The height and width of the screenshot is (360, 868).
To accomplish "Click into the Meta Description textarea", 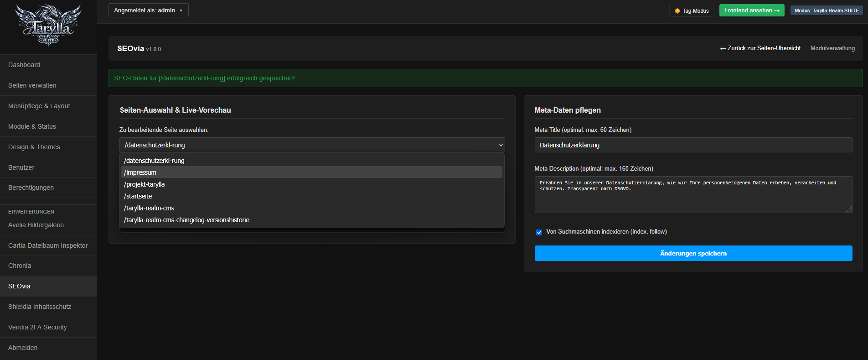I will [693, 194].
